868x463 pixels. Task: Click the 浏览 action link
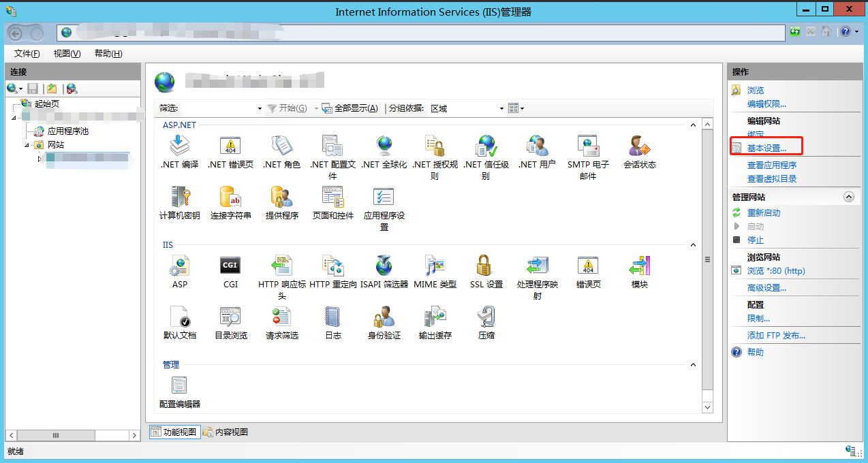pyautogui.click(x=756, y=90)
